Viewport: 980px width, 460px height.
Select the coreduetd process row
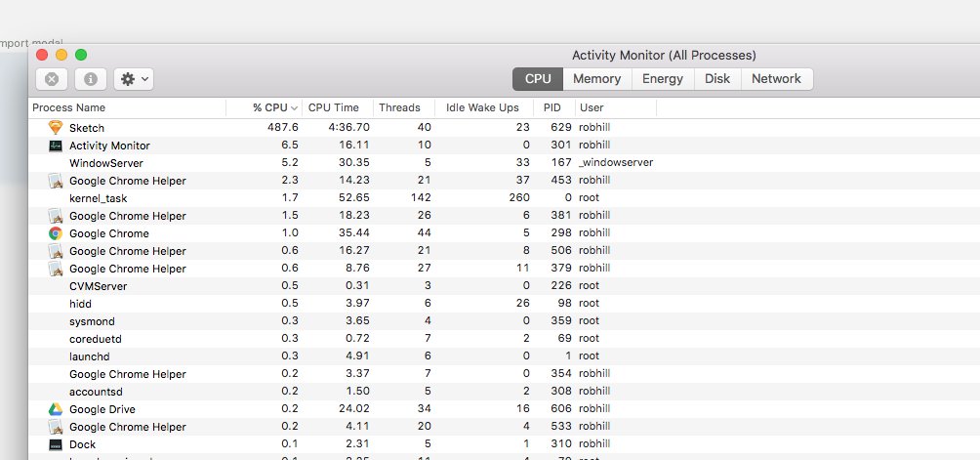point(504,339)
